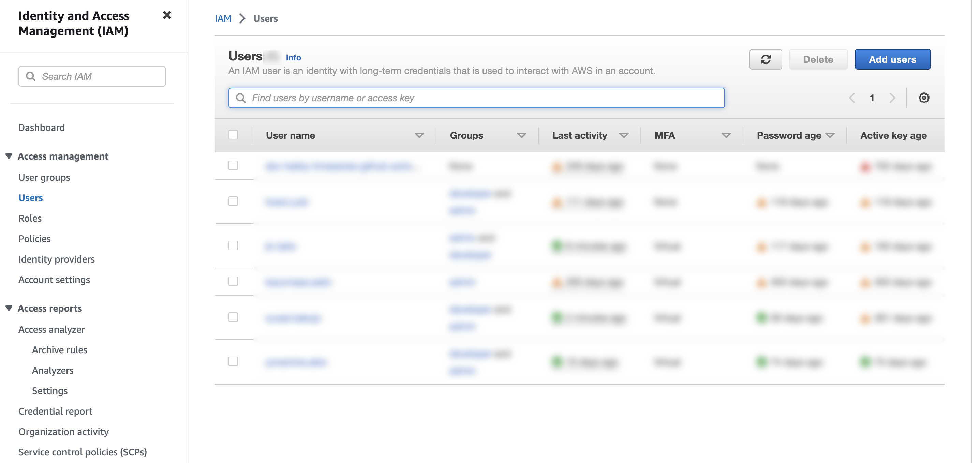
Task: Open table preferences gear icon
Action: (924, 98)
